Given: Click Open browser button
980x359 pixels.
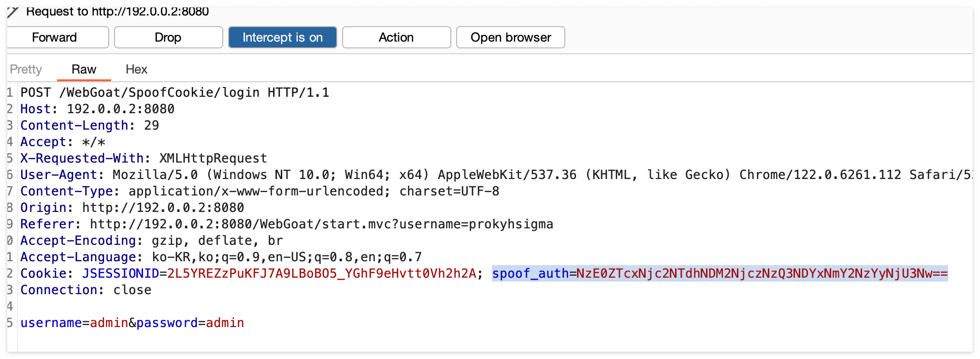Looking at the screenshot, I should (511, 37).
